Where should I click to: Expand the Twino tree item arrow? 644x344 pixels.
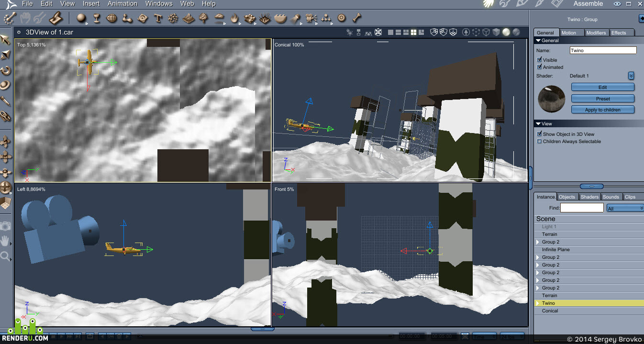pyautogui.click(x=537, y=303)
